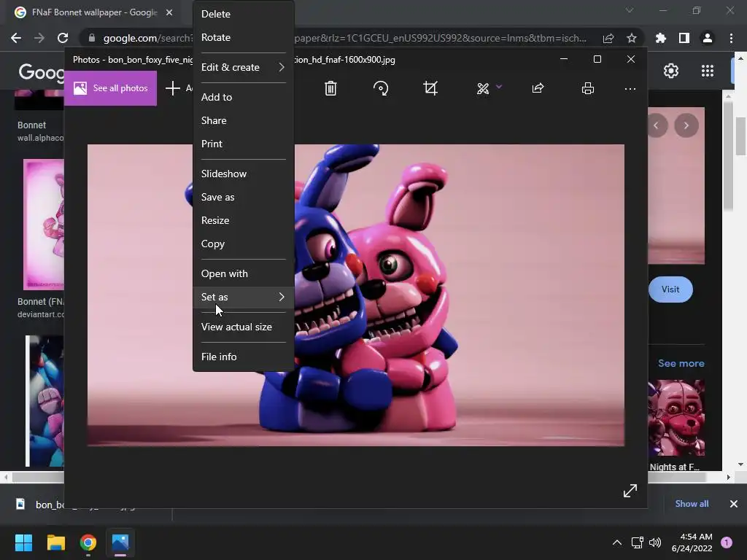Click the Google logo
747x560 pixels.
(x=42, y=72)
